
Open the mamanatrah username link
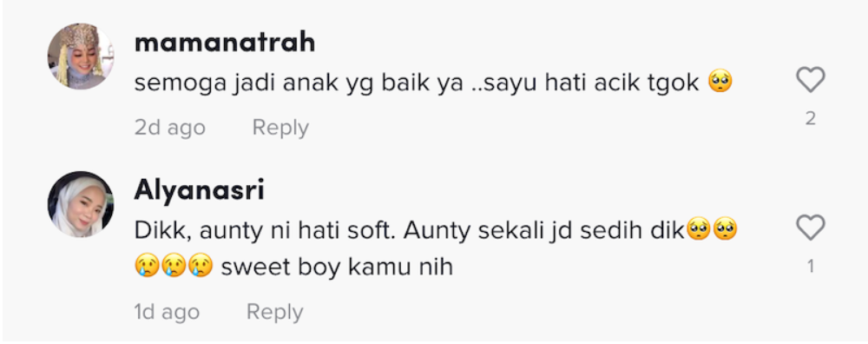coord(225,43)
